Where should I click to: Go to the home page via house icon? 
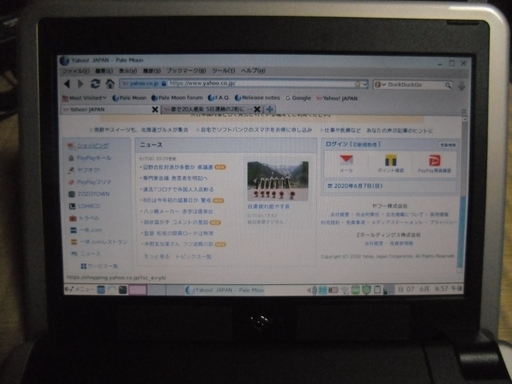[110, 83]
